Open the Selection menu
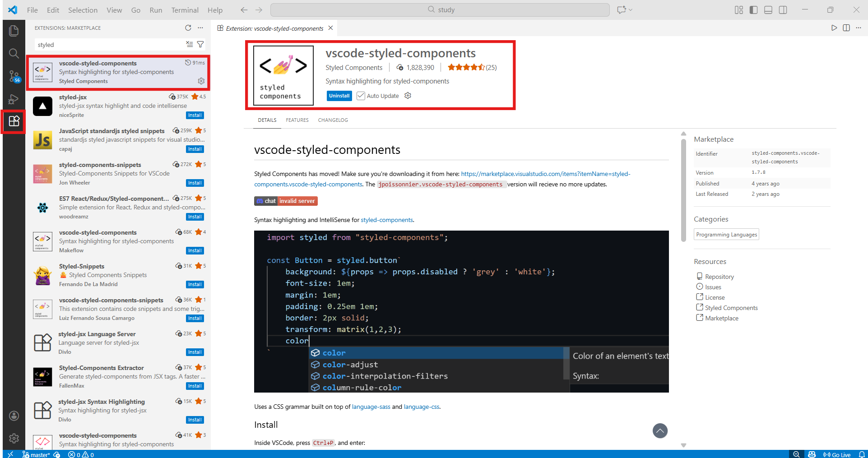This screenshot has height=458, width=868. pos(83,10)
